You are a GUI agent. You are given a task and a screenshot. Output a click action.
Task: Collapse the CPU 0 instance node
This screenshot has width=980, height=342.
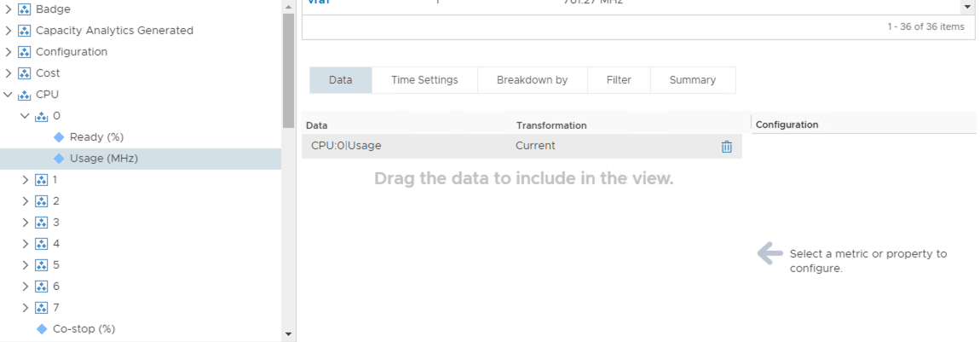click(x=25, y=116)
